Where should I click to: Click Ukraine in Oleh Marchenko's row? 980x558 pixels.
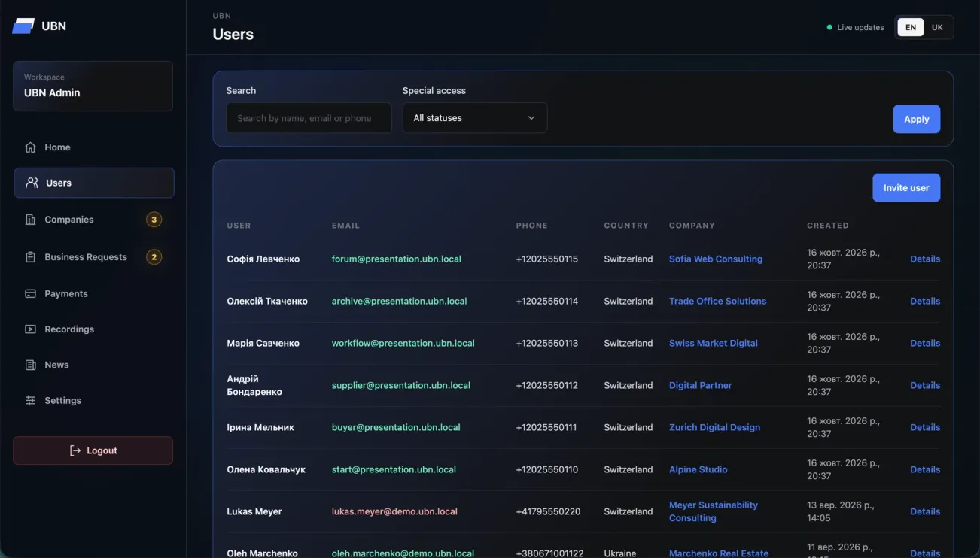(620, 553)
